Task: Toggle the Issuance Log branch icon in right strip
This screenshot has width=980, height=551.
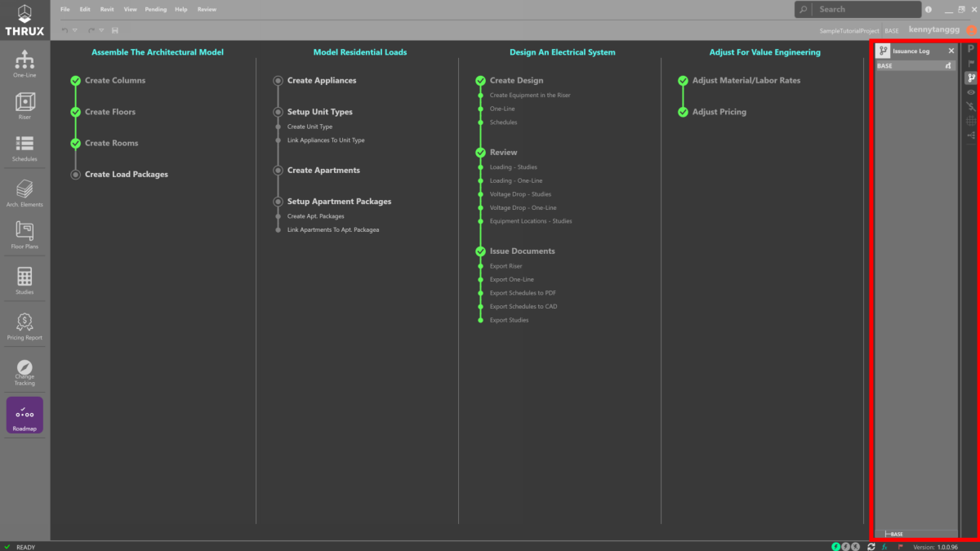Action: [x=971, y=78]
